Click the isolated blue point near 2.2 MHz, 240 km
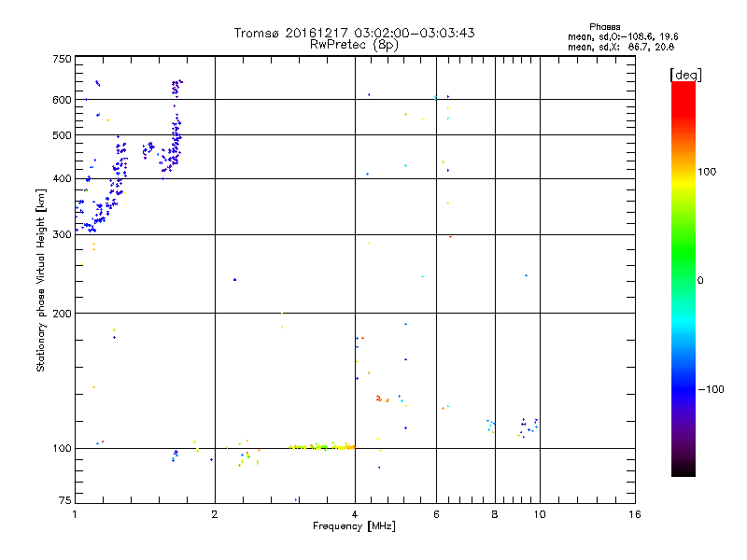The width and height of the screenshot is (747, 560). coord(234,279)
